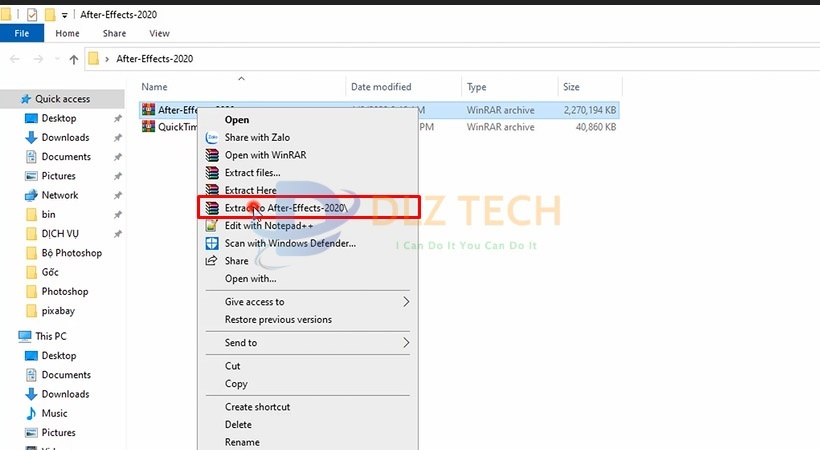820x450 pixels.
Task: Choose Delete in the context menu
Action: point(238,425)
